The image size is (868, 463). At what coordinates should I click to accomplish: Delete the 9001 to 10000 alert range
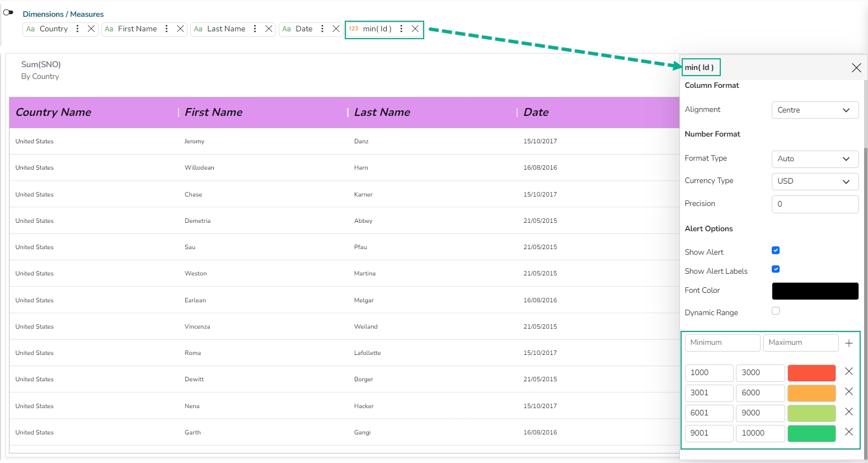point(848,432)
